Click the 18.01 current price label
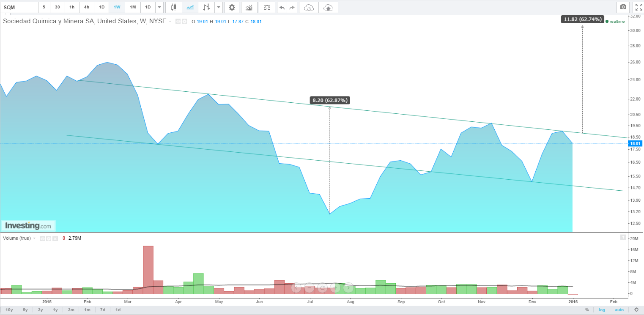 (x=636, y=143)
